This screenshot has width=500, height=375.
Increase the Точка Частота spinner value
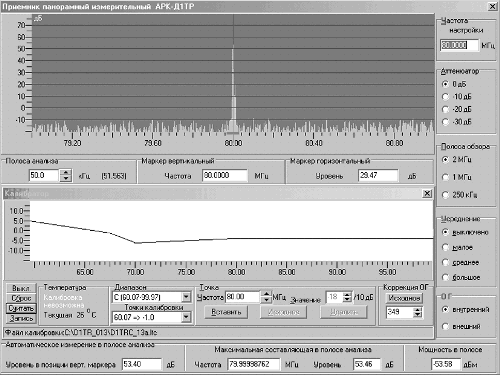click(x=266, y=294)
